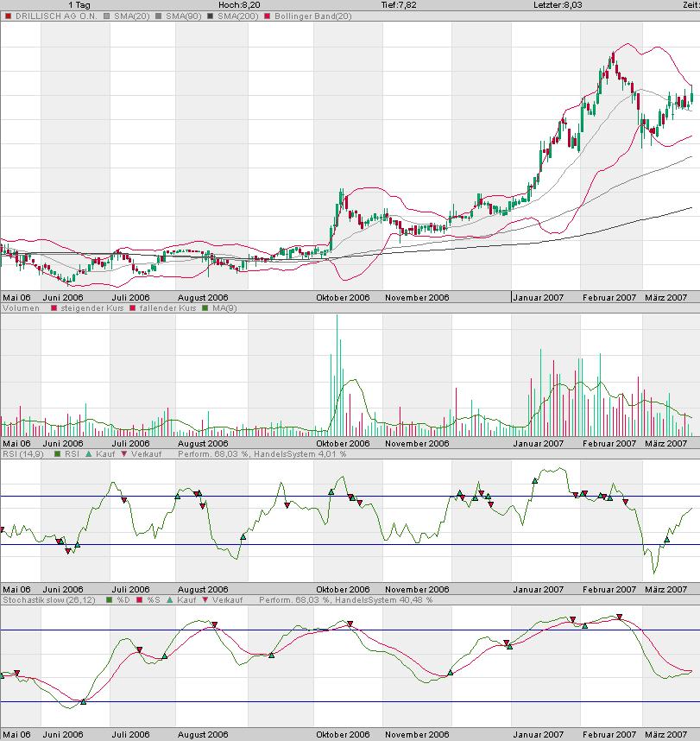
Task: Click the 'Tief:7,82' value in header
Action: click(399, 5)
